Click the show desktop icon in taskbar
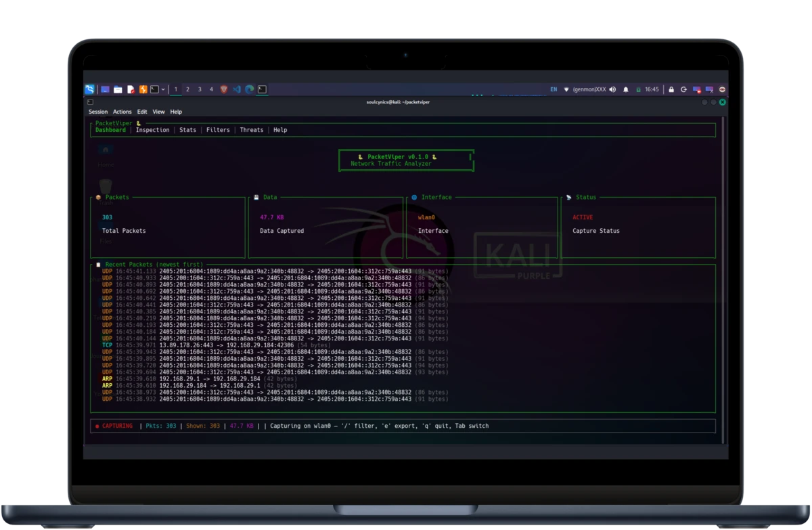The image size is (812, 530). tap(105, 89)
